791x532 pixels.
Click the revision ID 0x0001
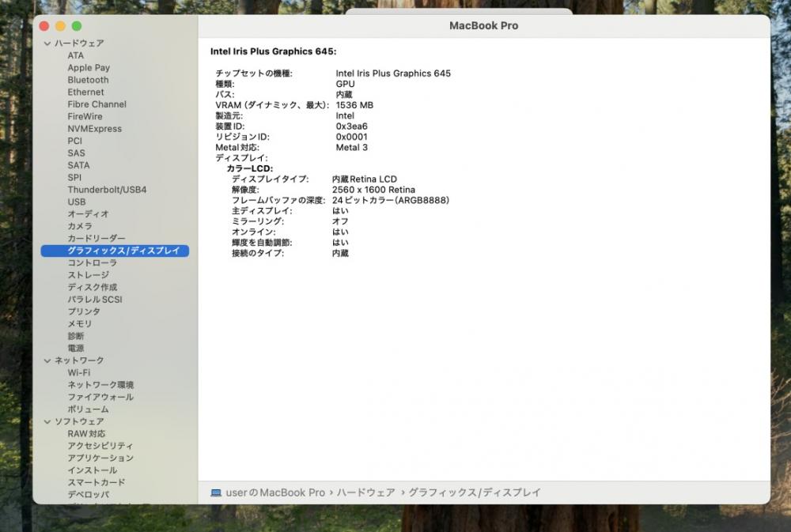[352, 138]
